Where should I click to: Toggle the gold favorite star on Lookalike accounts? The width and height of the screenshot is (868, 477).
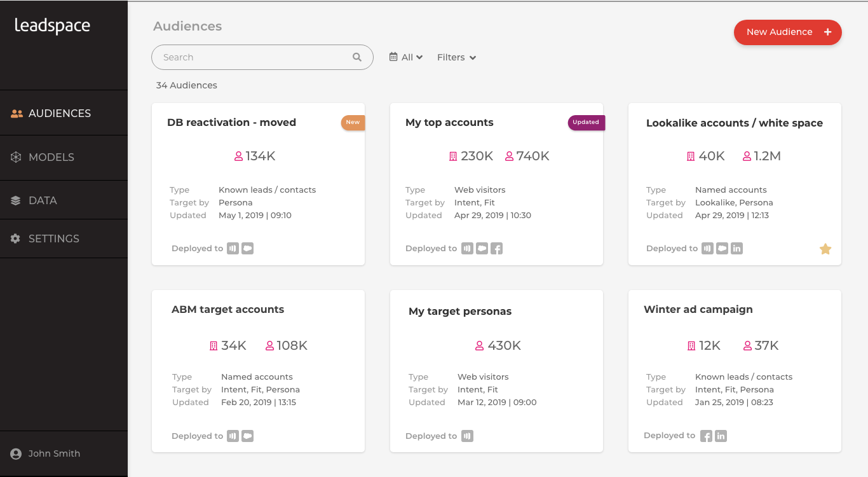point(825,249)
